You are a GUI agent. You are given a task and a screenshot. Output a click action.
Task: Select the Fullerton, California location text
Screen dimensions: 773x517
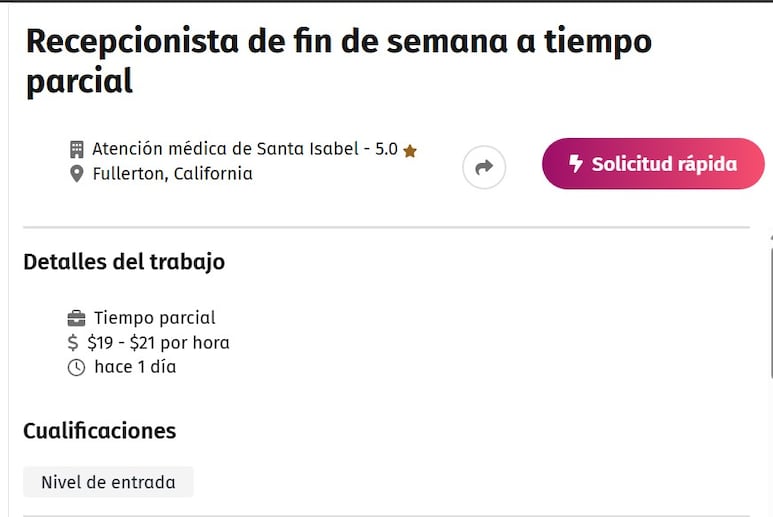tap(173, 173)
